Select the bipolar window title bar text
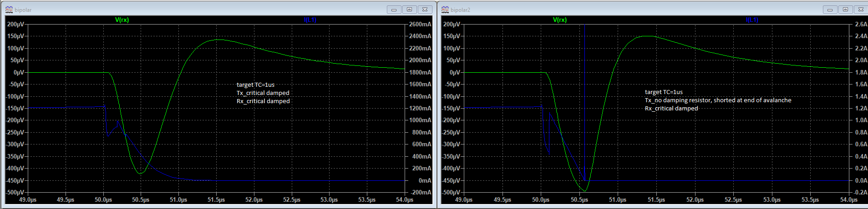 (x=23, y=10)
